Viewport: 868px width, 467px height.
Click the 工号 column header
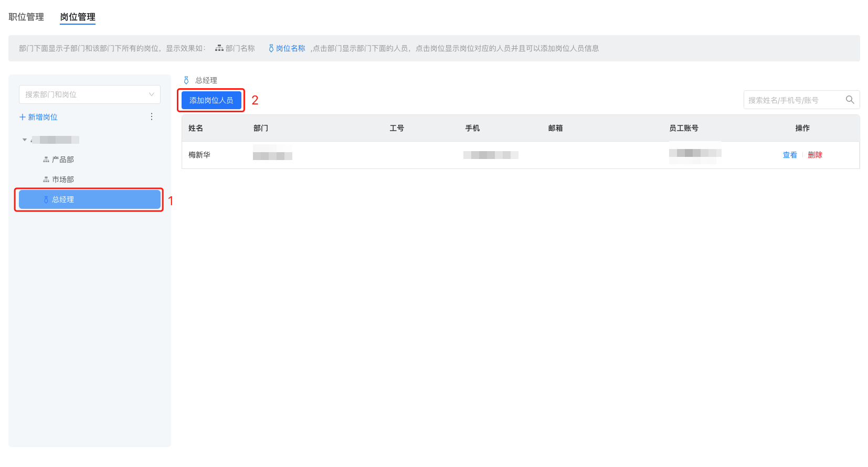pos(397,128)
